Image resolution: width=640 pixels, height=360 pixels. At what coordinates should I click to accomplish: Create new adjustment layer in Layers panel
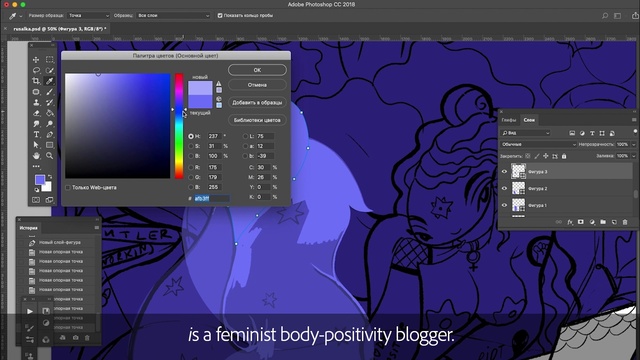point(592,222)
